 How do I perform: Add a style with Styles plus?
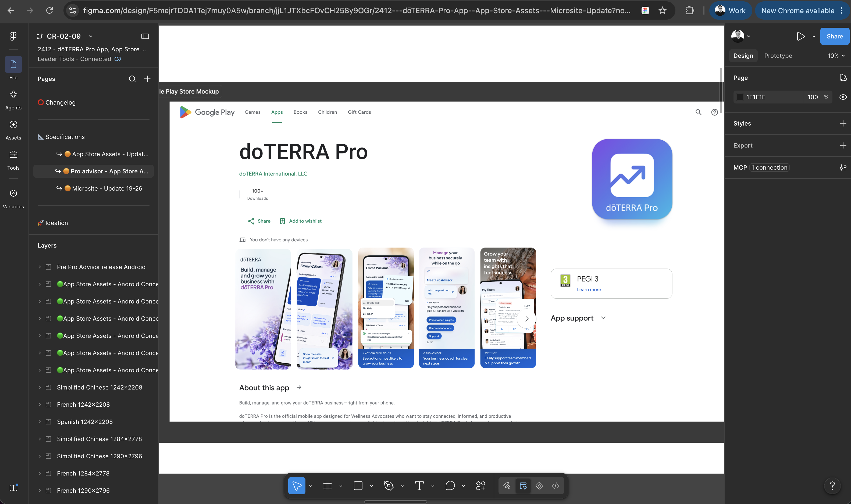click(843, 124)
